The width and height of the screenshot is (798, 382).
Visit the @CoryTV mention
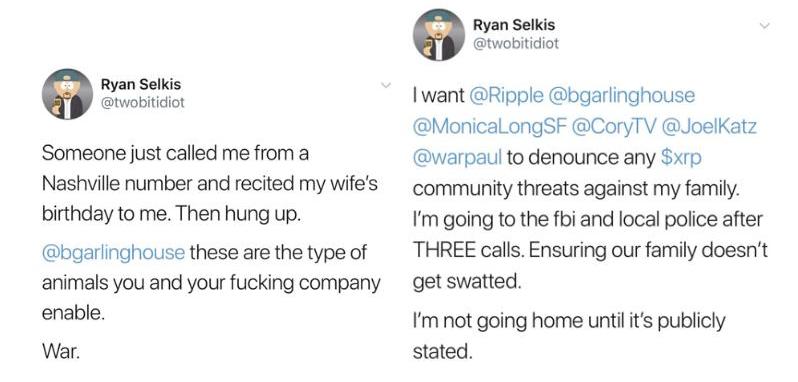[614, 127]
